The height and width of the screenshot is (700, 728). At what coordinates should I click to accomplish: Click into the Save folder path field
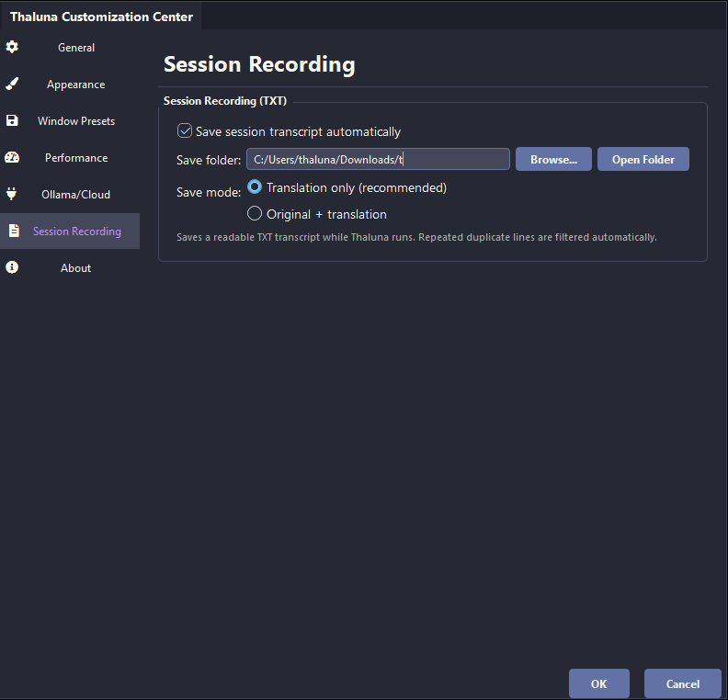point(378,159)
